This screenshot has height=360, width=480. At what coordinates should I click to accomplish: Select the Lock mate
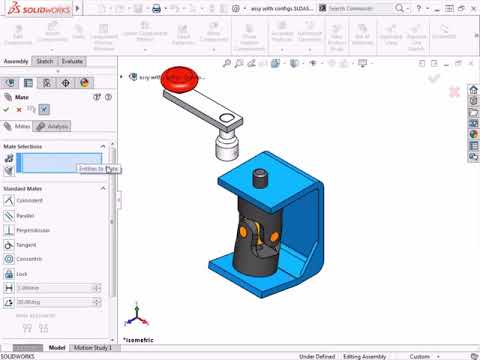[x=16, y=274]
